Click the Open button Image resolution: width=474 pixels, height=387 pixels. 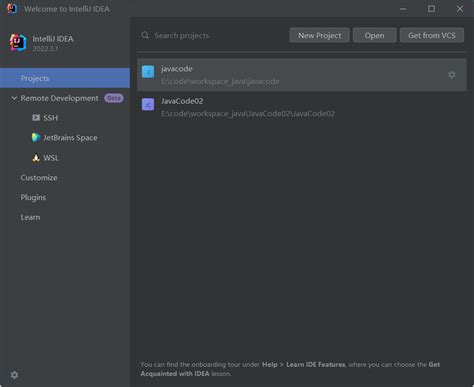coord(374,35)
